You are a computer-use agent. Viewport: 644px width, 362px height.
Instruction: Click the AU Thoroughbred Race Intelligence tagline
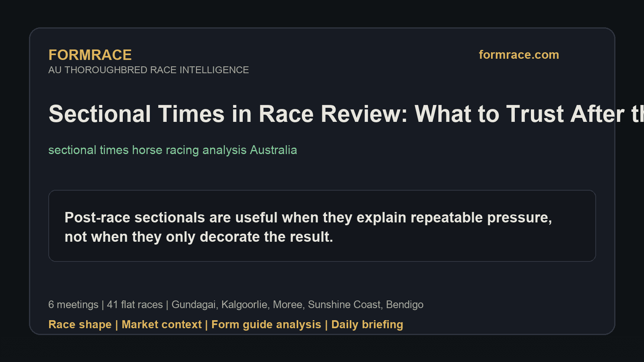(149, 70)
